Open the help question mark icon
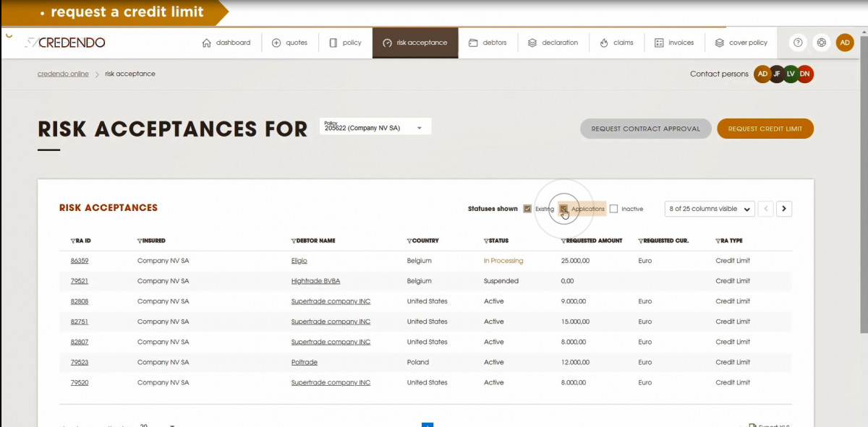This screenshot has width=868, height=427. (x=798, y=43)
